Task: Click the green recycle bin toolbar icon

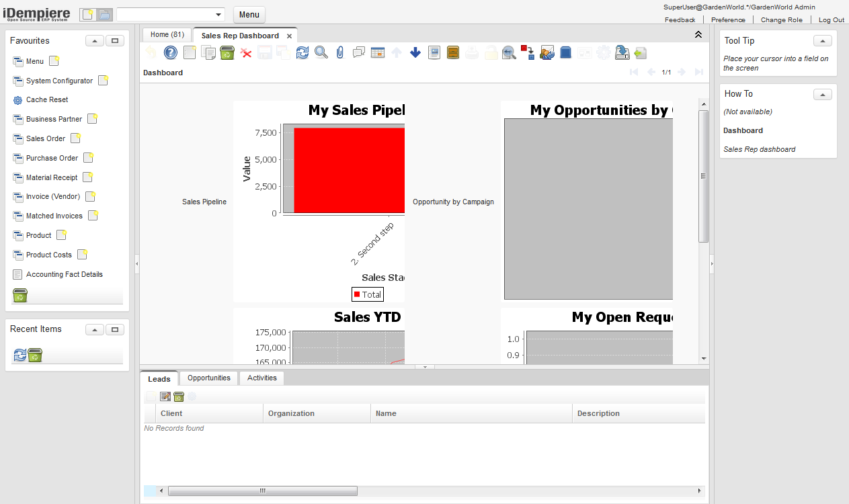Action: tap(227, 52)
